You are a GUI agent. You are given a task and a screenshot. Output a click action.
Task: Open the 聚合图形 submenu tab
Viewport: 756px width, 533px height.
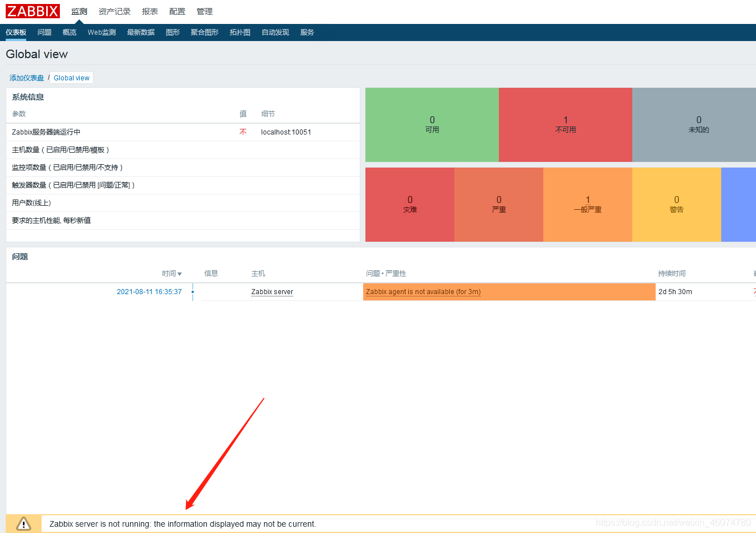[205, 32]
